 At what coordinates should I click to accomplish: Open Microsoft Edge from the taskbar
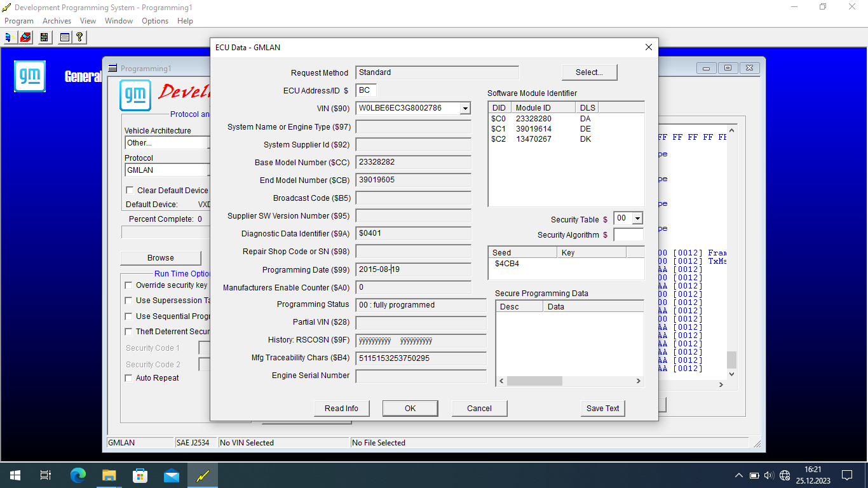point(78,475)
